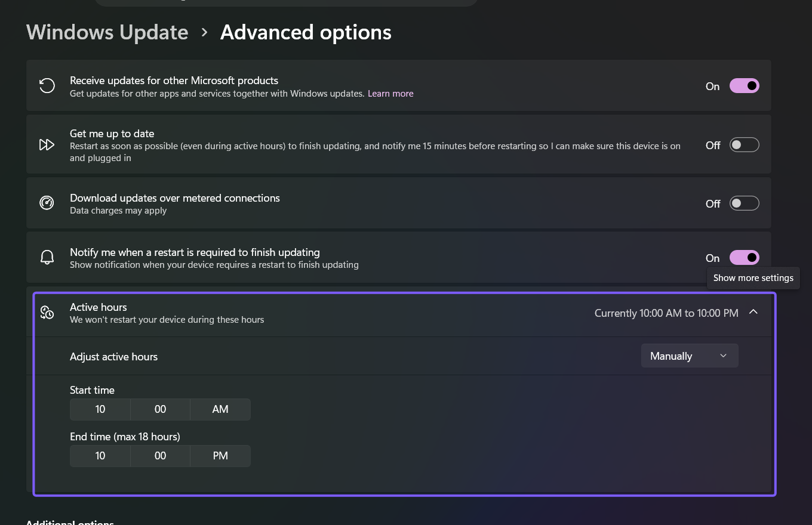Click the Start time label
The image size is (812, 525).
(92, 390)
